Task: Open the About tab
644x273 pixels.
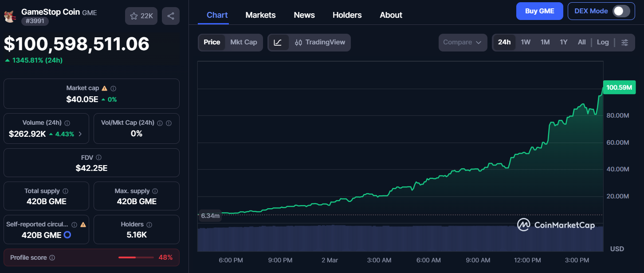Action: pos(391,15)
